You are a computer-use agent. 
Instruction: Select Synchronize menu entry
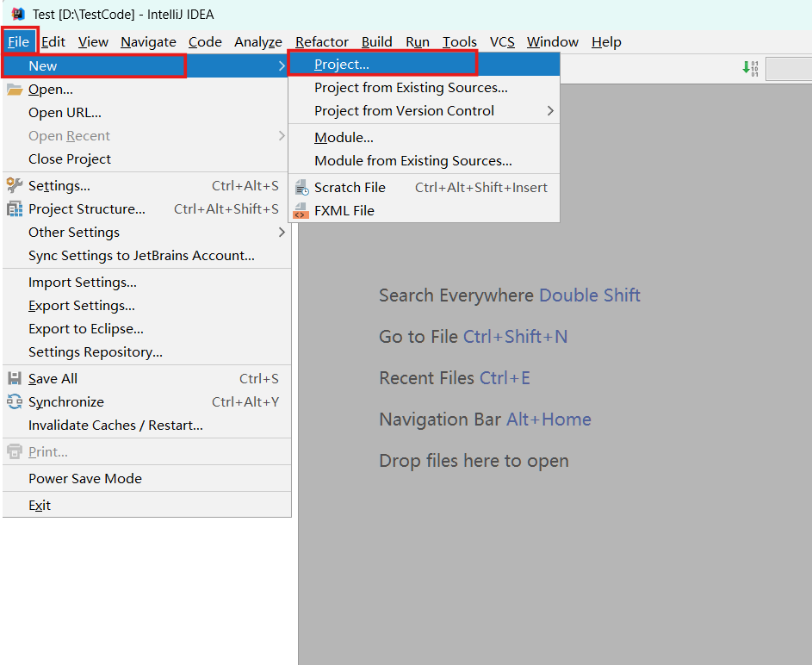pyautogui.click(x=146, y=402)
